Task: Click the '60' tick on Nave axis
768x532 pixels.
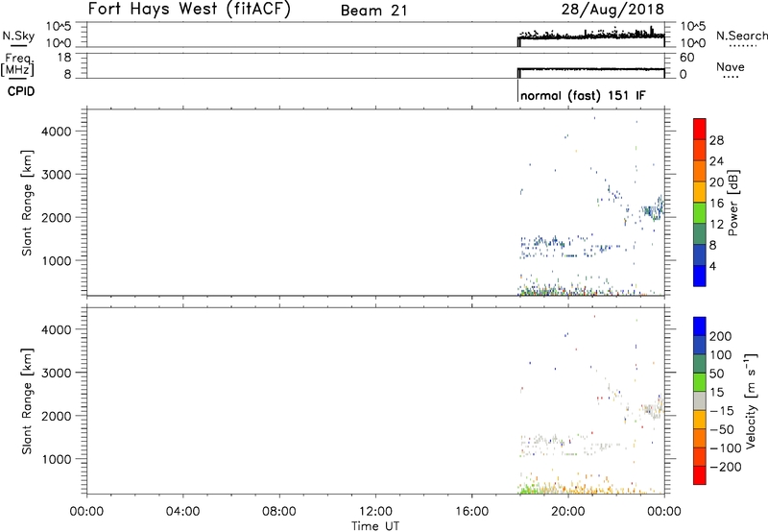Action: tap(687, 58)
